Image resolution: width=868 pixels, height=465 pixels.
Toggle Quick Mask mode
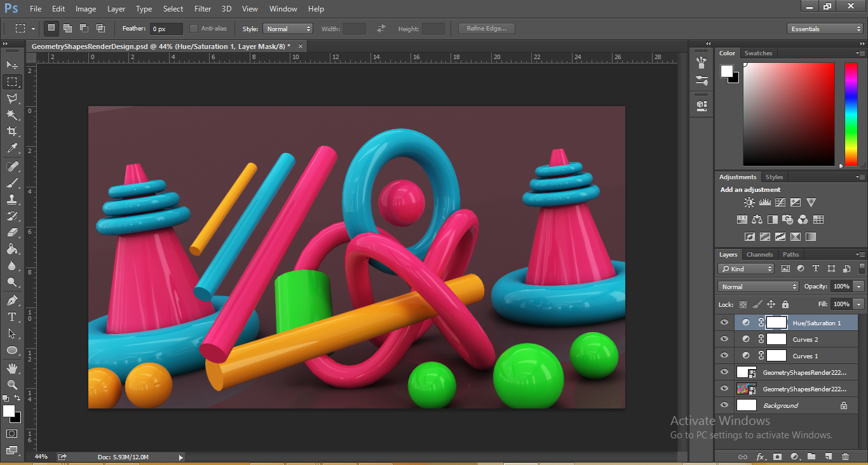pos(11,433)
